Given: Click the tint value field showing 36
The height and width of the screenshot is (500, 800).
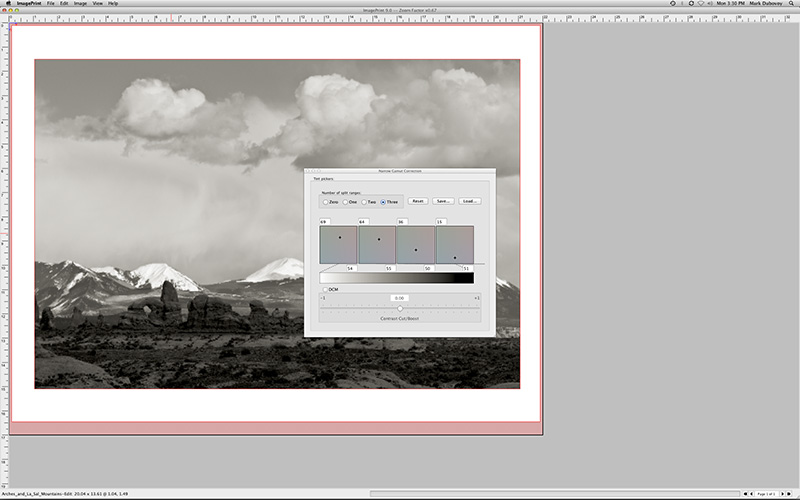Looking at the screenshot, I should point(402,222).
